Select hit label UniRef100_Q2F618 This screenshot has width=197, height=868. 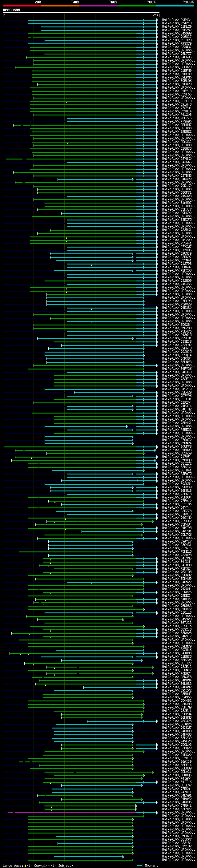pyautogui.click(x=177, y=494)
